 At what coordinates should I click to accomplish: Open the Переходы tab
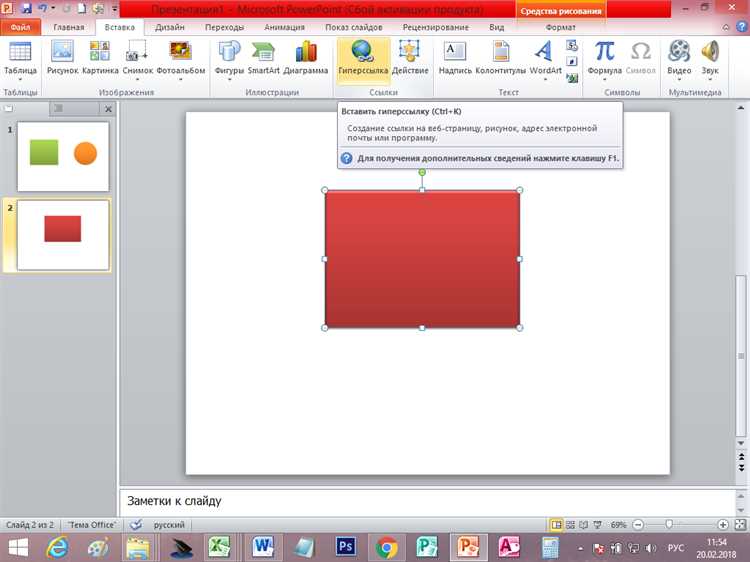click(224, 27)
